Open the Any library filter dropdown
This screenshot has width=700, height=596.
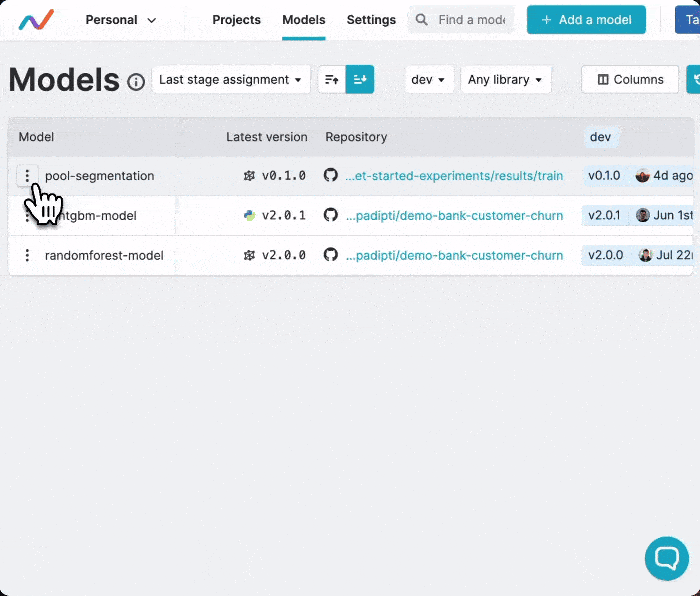(x=505, y=79)
